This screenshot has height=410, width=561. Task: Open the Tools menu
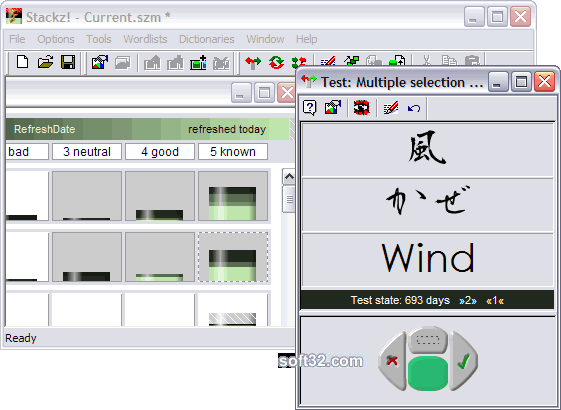(98, 39)
